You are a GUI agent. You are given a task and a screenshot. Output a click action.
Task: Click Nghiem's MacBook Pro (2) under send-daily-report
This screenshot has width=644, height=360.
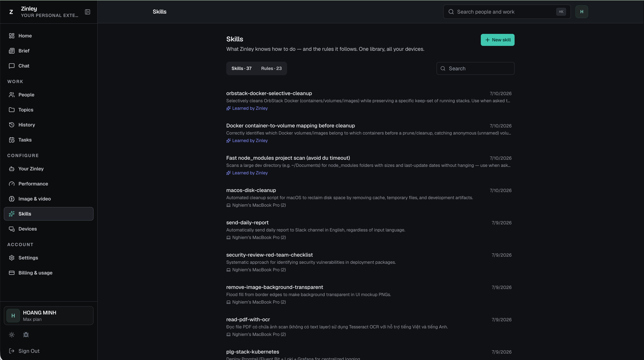(259, 238)
